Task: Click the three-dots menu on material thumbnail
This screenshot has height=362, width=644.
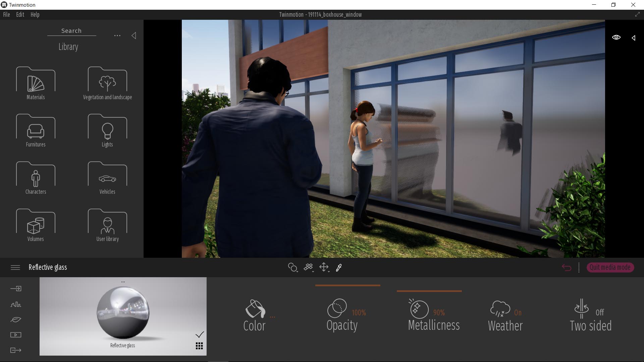Action: point(123,282)
